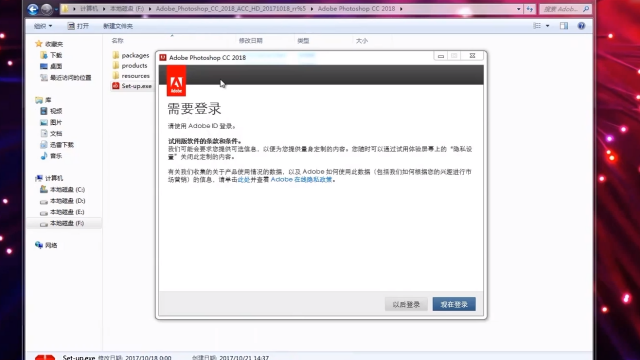Click the 打开 (Open) toolbar button
The height and width of the screenshot is (360, 640).
[x=78, y=26]
